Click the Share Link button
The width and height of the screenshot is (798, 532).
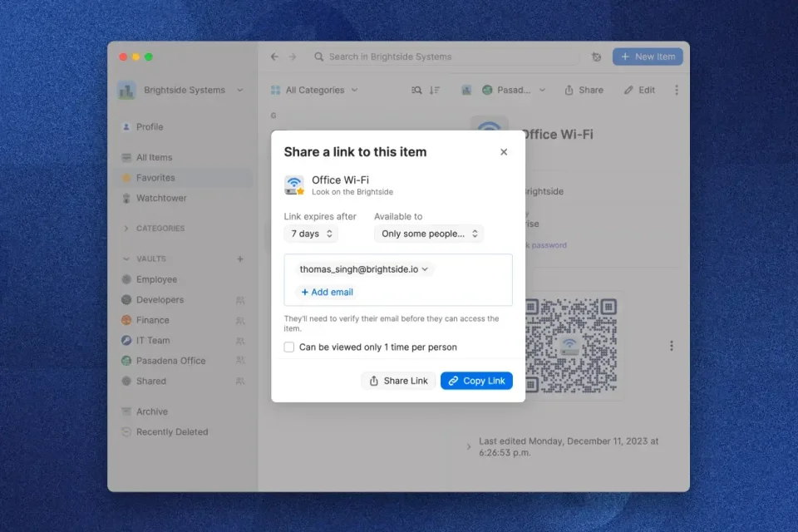pyautogui.click(x=398, y=381)
